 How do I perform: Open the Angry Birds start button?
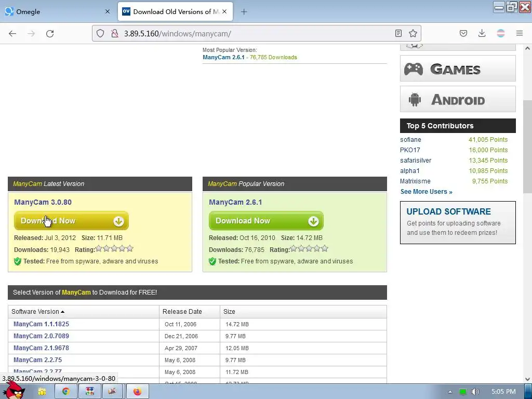[x=14, y=390]
